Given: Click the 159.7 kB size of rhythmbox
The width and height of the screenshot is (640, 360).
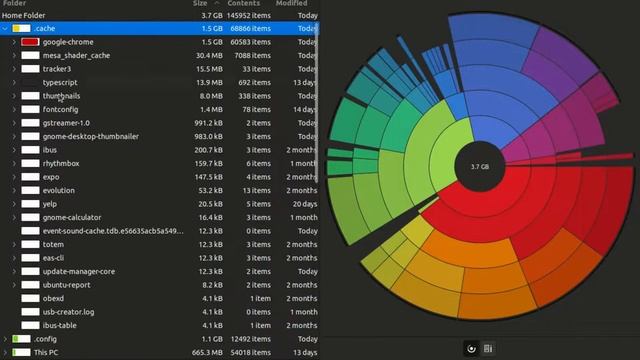Looking at the screenshot, I should pyautogui.click(x=208, y=163).
